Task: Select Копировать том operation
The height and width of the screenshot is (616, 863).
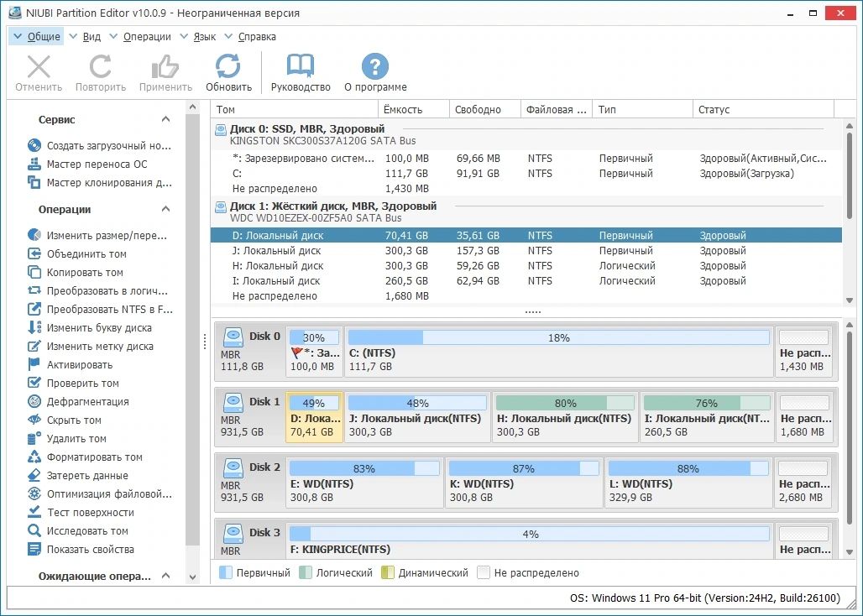Action: (x=76, y=272)
